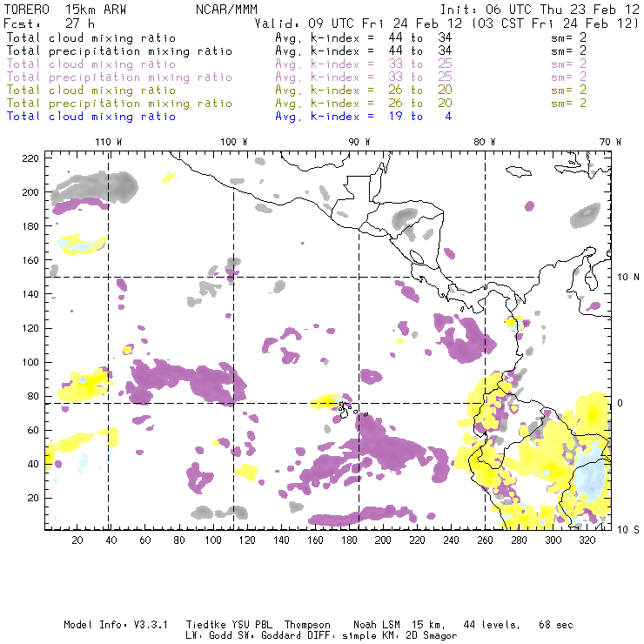
Task: Click the '90 W' longitude label
Action: tap(359, 142)
